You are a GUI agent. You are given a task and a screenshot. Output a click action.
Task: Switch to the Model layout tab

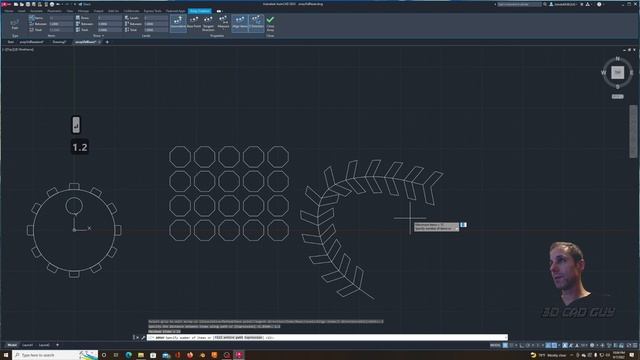12,345
